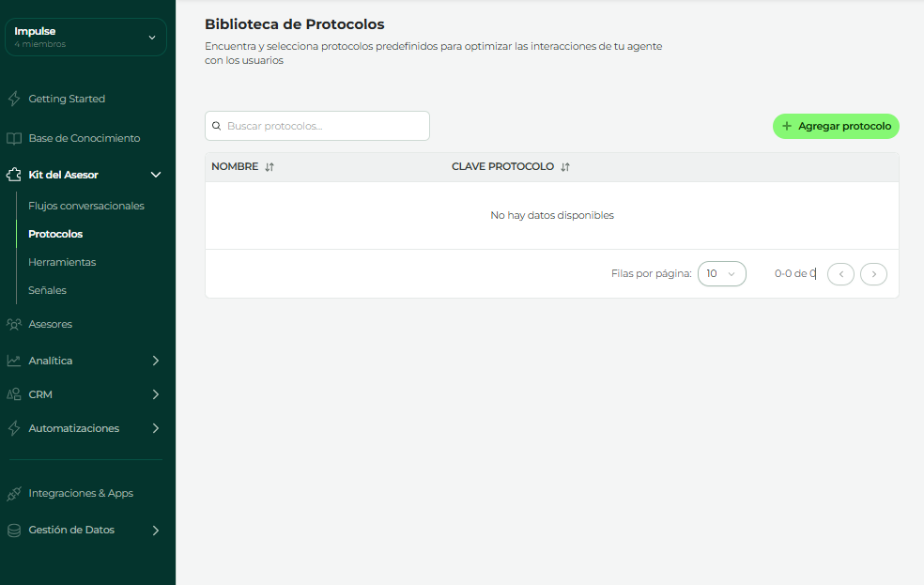Sort table by CLAVE PROTOCOLO column
The width and height of the screenshot is (924, 585).
[565, 167]
